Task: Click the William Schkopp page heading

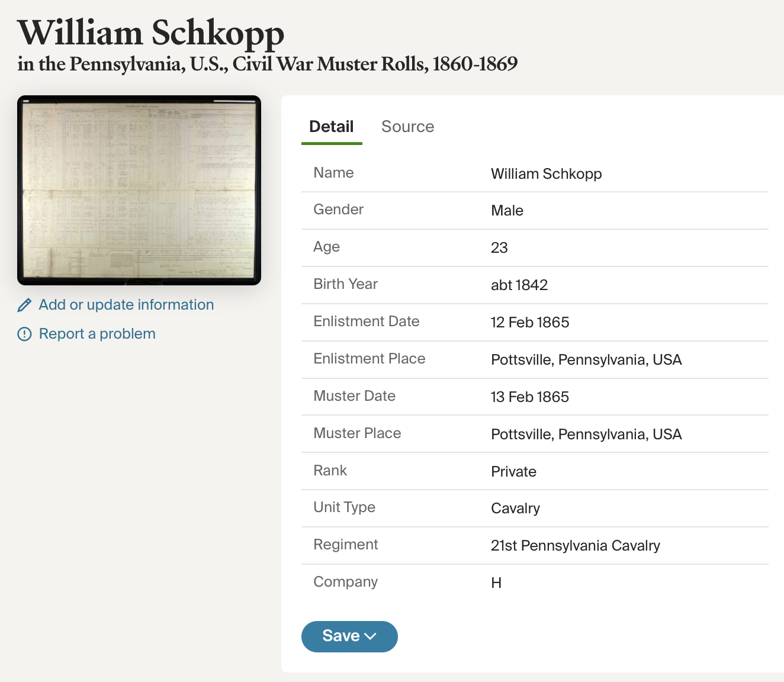Action: coord(151,33)
